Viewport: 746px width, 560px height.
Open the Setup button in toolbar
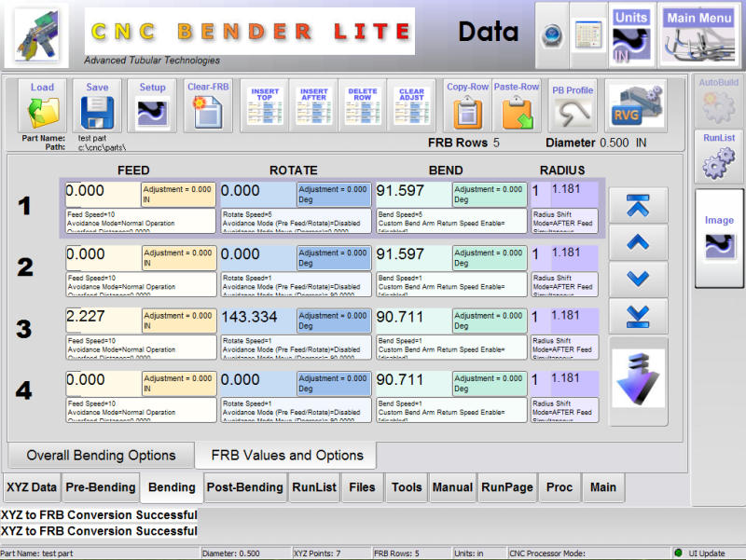click(152, 105)
